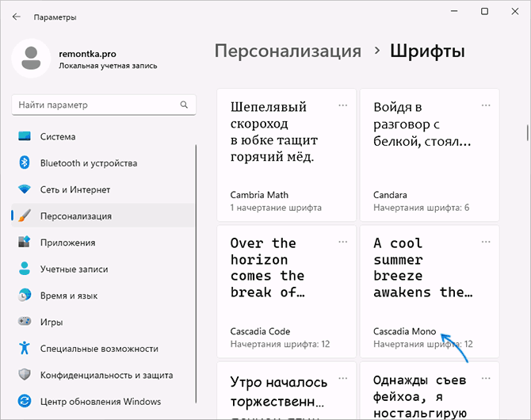Open options for the Однажды съев card

coord(486,378)
